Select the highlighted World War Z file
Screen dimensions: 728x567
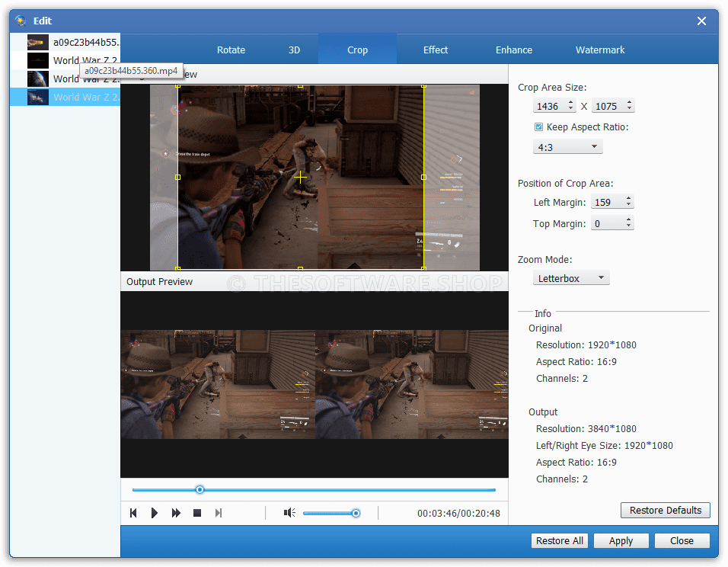[65, 97]
